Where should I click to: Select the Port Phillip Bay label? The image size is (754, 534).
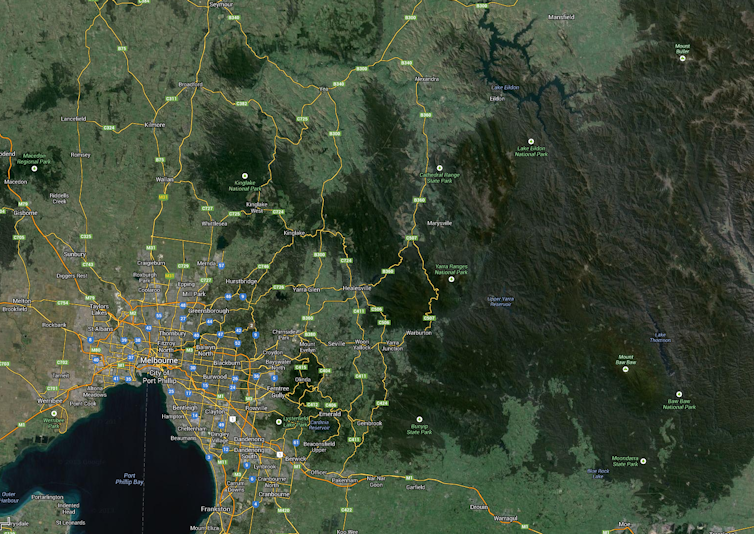pyautogui.click(x=129, y=479)
